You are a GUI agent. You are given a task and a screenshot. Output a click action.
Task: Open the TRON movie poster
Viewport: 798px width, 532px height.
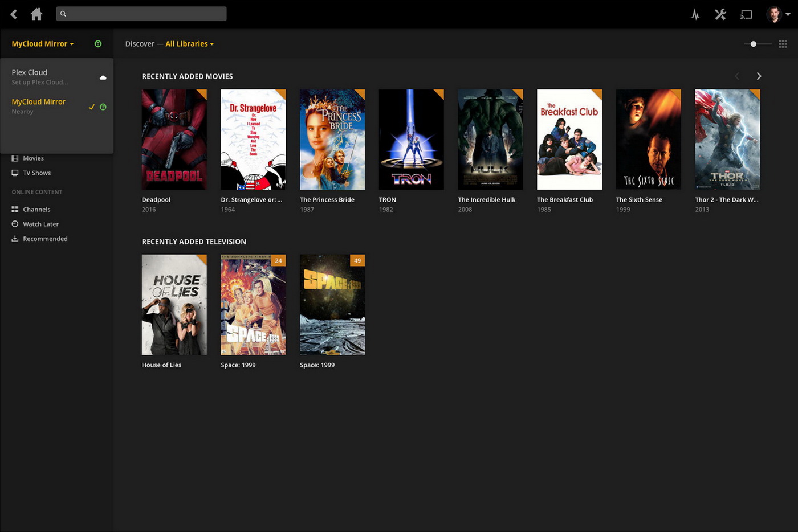[x=412, y=140]
